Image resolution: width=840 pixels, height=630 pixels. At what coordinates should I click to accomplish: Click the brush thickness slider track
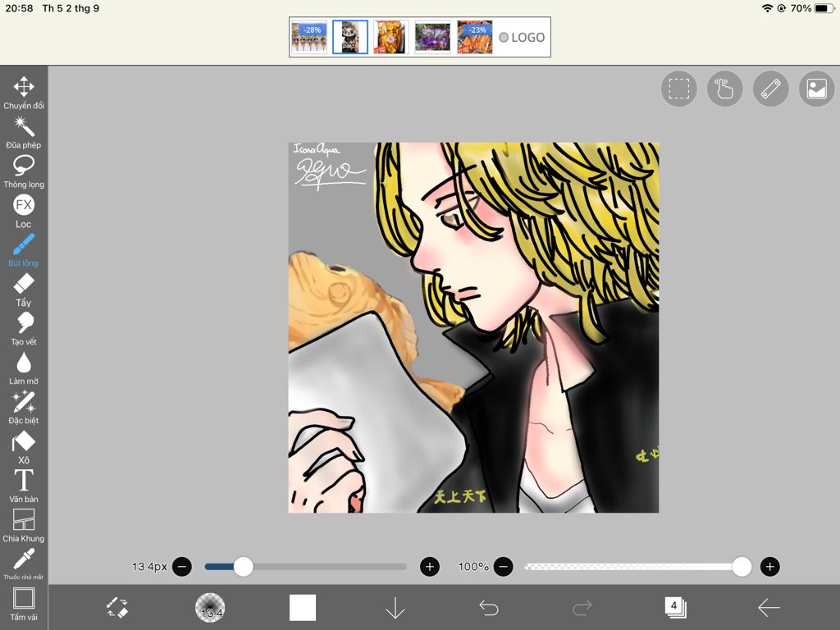[306, 566]
